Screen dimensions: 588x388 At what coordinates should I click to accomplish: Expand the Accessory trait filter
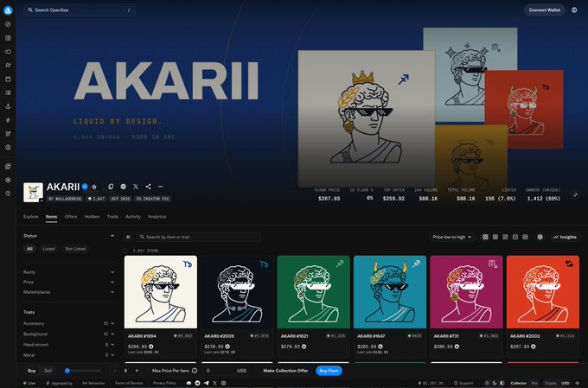click(x=68, y=323)
